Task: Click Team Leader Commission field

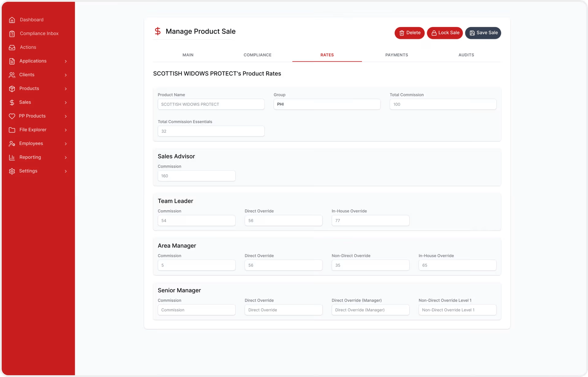Action: [x=197, y=221]
